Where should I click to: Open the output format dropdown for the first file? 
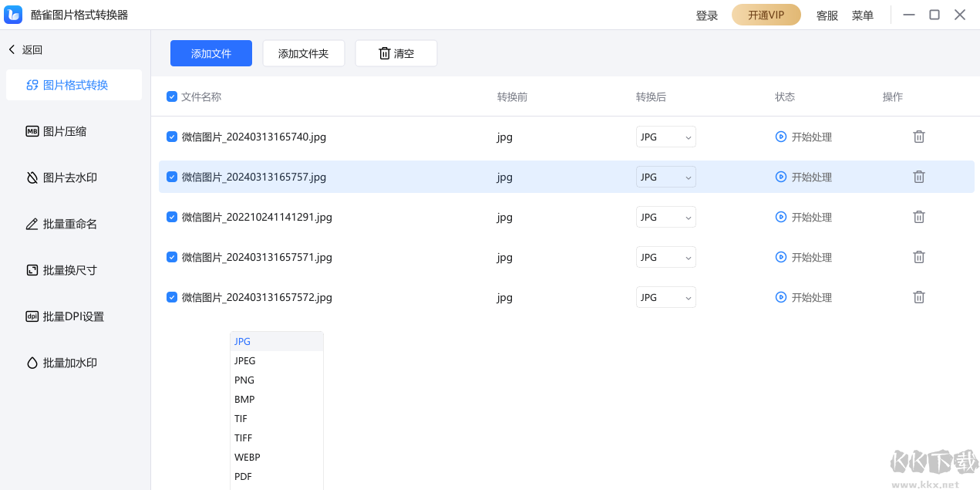[665, 137]
